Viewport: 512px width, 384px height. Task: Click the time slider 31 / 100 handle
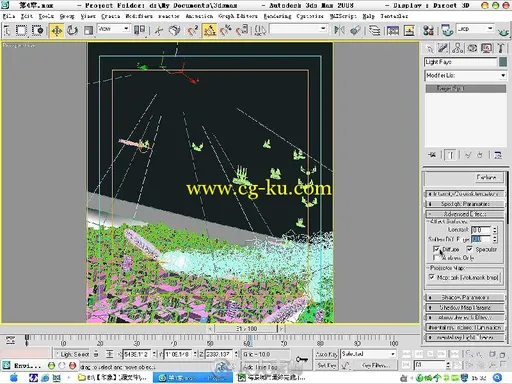point(247,329)
